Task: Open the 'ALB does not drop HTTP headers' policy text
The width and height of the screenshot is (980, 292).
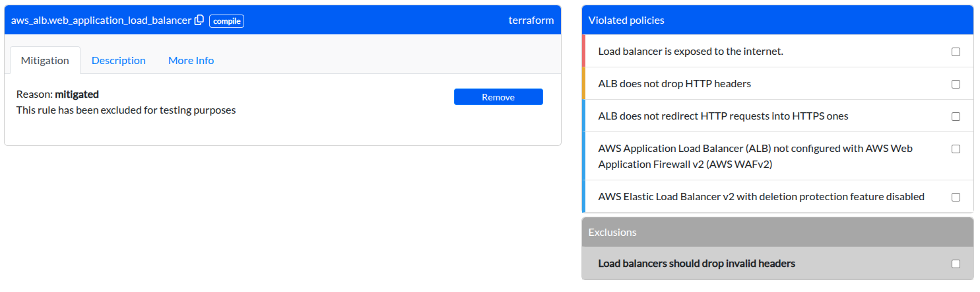Action: pos(674,84)
